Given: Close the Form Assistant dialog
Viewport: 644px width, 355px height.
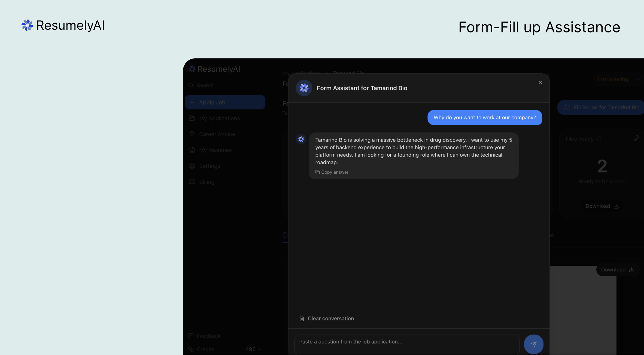Looking at the screenshot, I should tap(540, 83).
